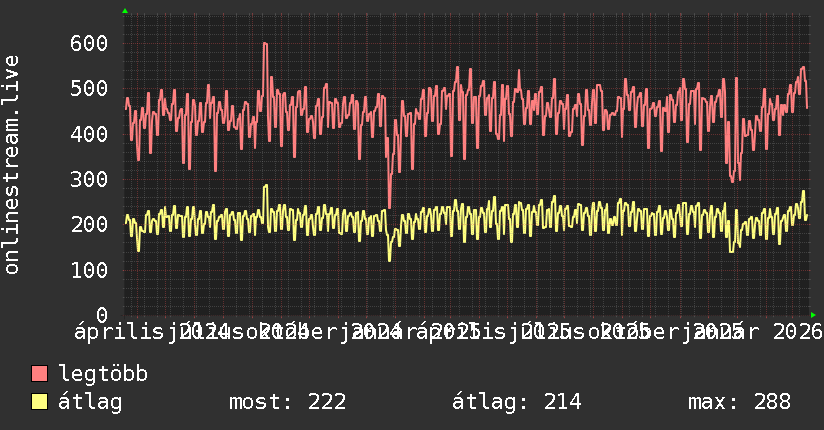Click the 300 y-axis label

tap(89, 179)
